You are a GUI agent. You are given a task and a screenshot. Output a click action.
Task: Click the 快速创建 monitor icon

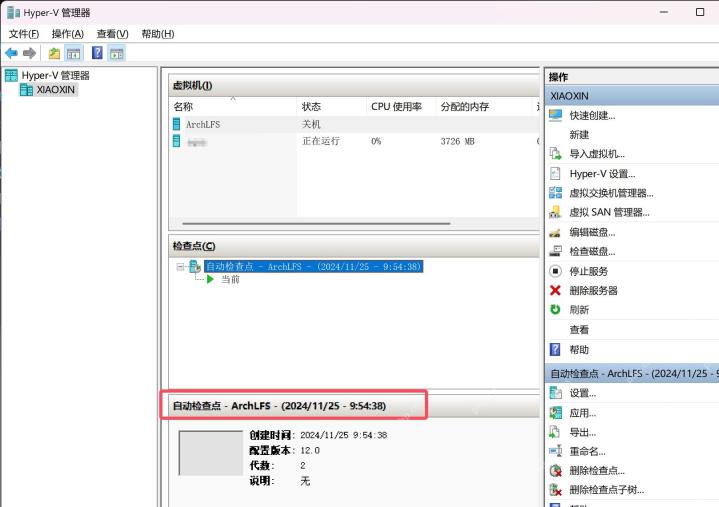click(x=555, y=115)
